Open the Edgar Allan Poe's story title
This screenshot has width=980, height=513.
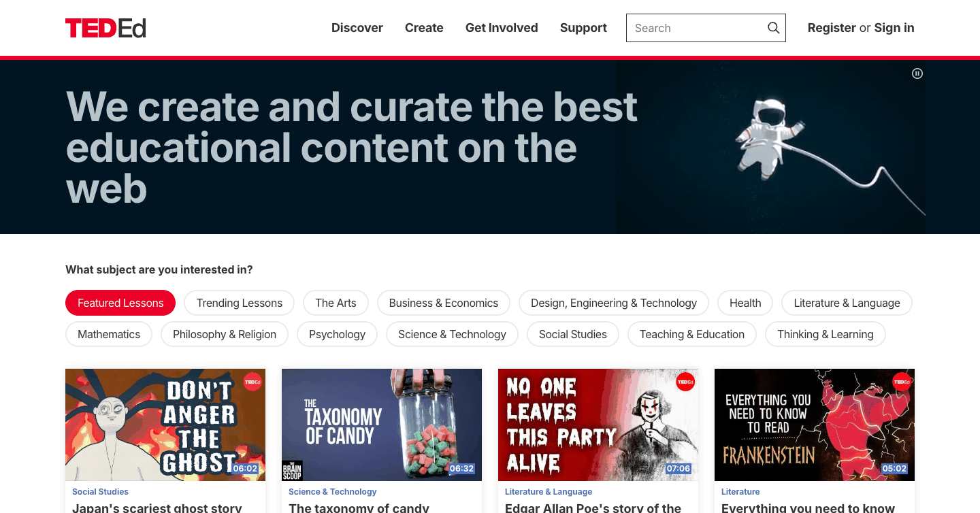click(x=593, y=508)
